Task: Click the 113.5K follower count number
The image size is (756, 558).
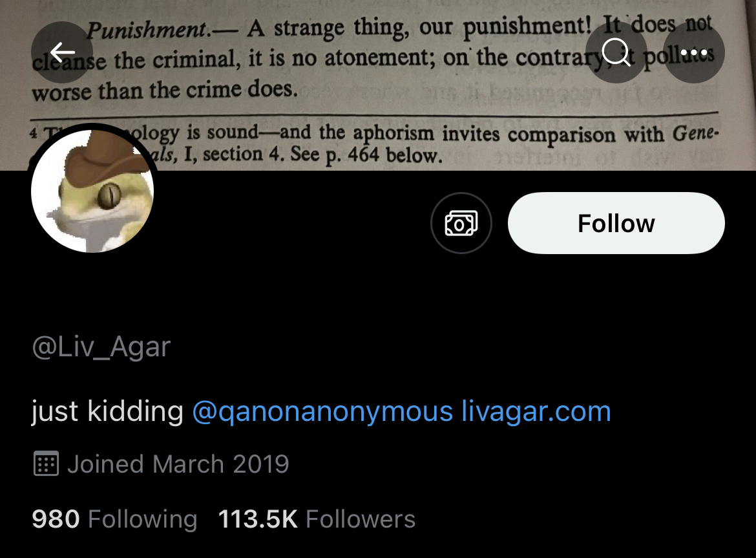Action: tap(258, 519)
